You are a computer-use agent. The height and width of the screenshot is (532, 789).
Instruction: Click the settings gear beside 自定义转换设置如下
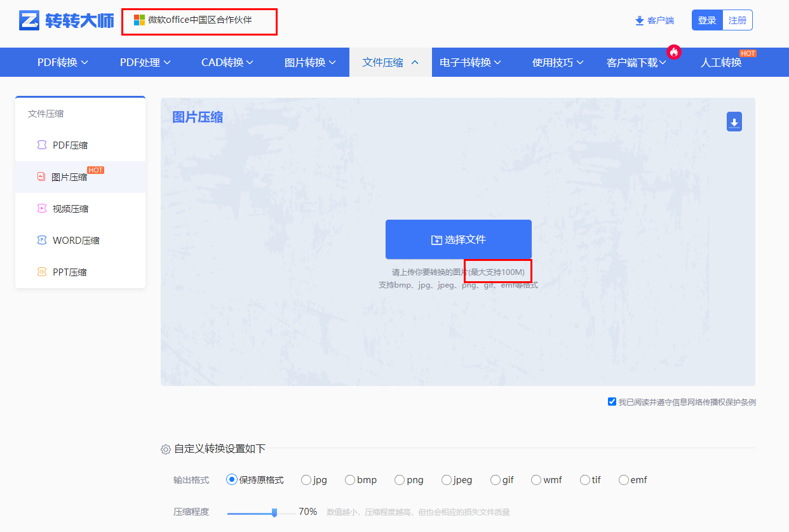166,449
